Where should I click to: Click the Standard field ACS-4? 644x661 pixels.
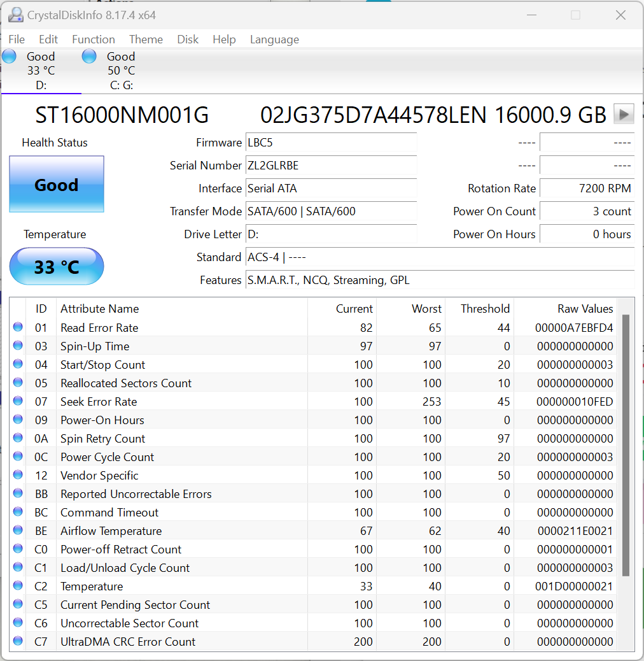[440, 257]
